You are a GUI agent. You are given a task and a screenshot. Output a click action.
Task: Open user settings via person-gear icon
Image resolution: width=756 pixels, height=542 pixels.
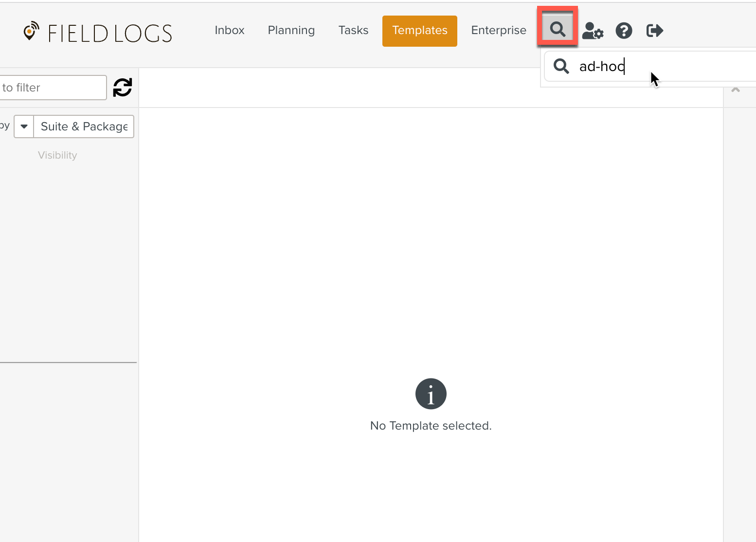pos(592,31)
